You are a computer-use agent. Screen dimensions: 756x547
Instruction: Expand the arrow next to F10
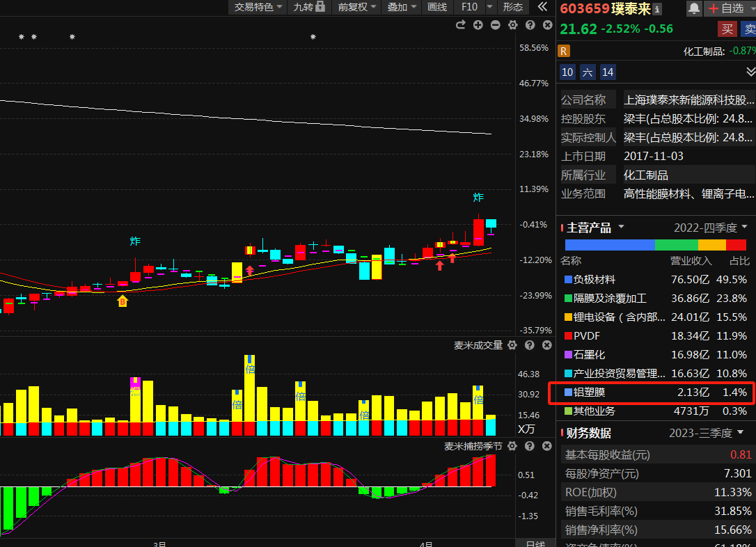(x=490, y=7)
